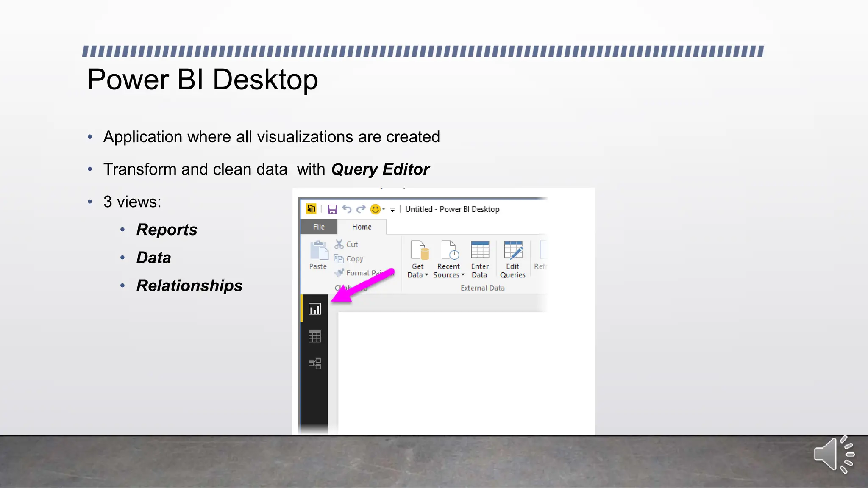Undo the last action
868x488 pixels.
(347, 209)
